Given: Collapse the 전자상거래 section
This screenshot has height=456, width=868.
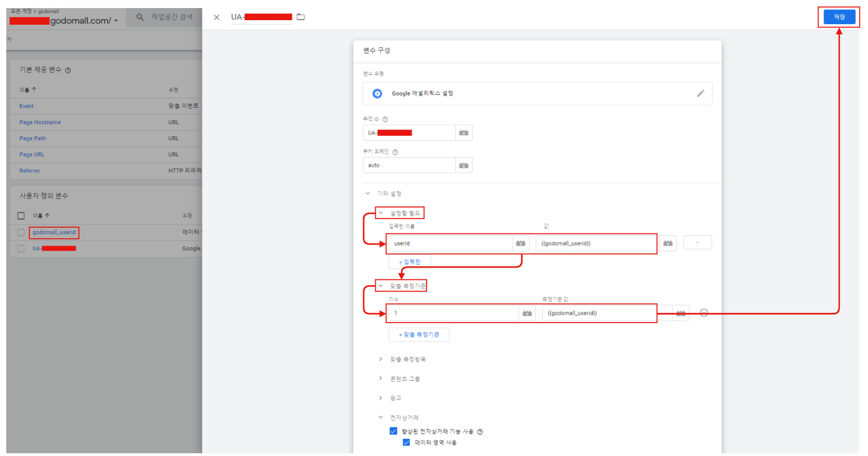Looking at the screenshot, I should pos(380,417).
